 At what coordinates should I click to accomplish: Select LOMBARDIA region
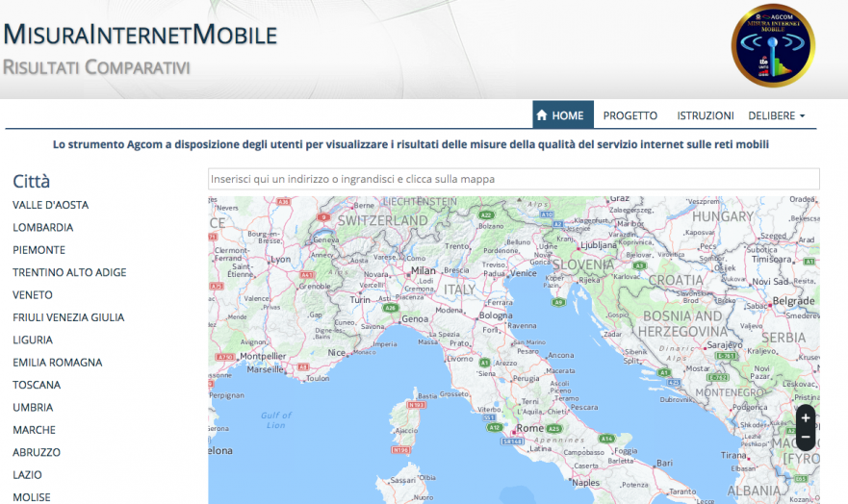42,227
